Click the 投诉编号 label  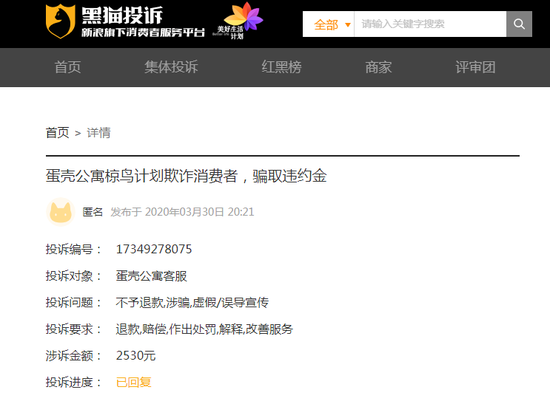[x=74, y=249]
